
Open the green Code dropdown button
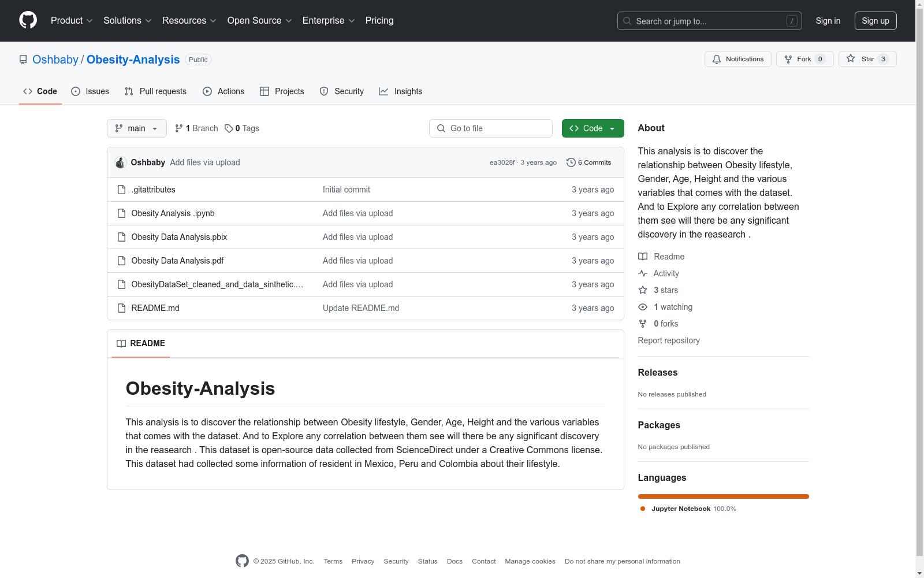pyautogui.click(x=593, y=128)
